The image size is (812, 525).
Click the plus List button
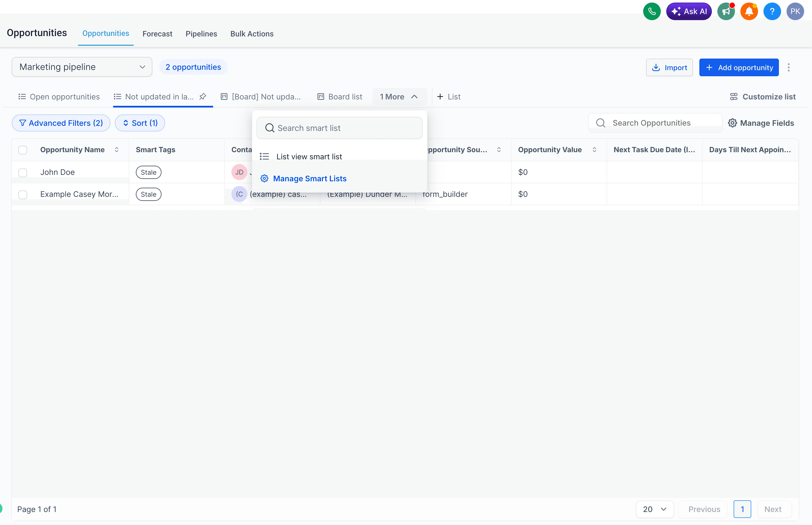tap(449, 97)
